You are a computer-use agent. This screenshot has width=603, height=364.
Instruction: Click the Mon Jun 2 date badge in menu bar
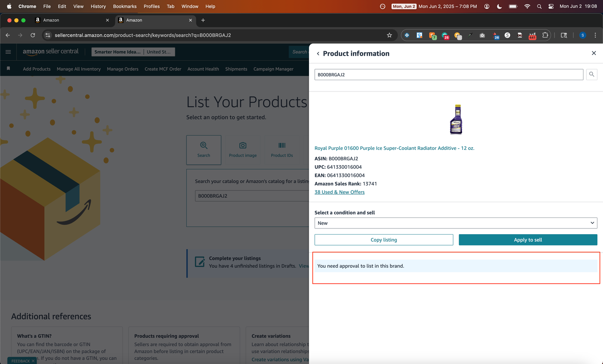[x=404, y=6]
